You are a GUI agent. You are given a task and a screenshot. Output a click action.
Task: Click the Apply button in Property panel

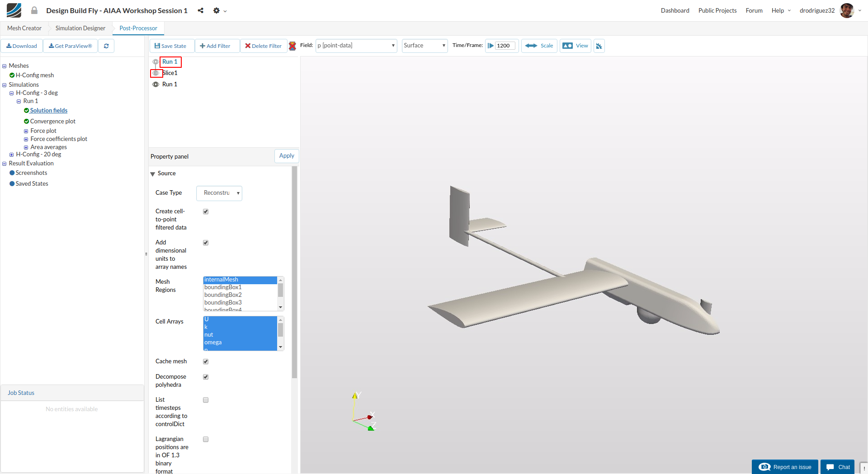click(x=286, y=156)
